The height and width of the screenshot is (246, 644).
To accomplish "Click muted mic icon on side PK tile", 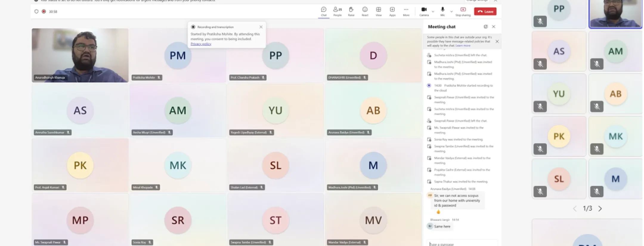I will 540,149.
